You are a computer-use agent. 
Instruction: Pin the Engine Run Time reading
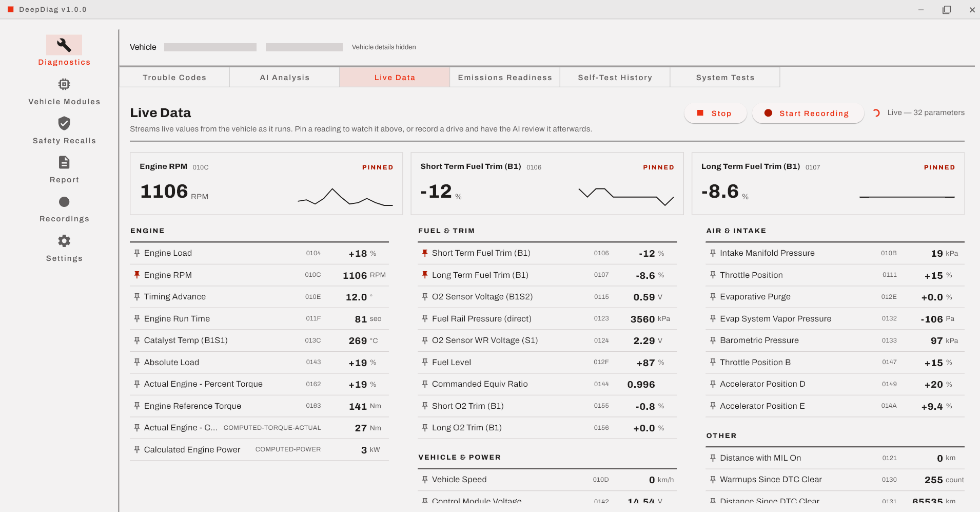[x=137, y=318]
